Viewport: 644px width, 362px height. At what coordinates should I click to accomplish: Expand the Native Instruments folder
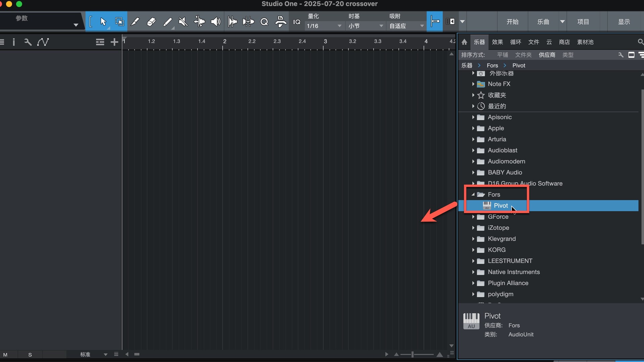point(473,272)
